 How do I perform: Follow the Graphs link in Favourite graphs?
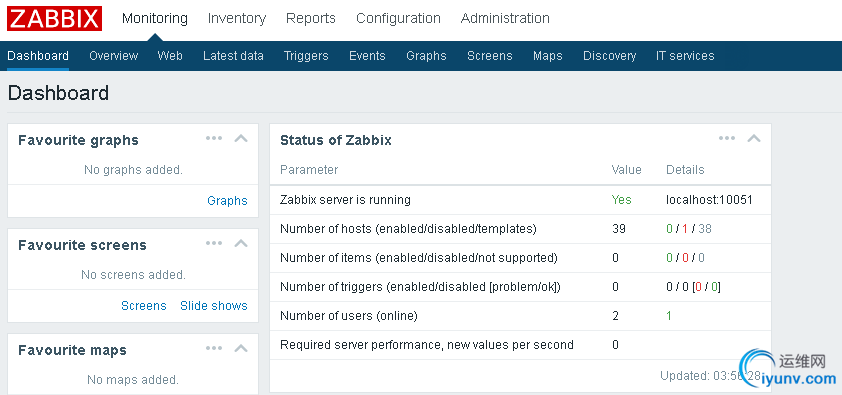pyautogui.click(x=227, y=201)
